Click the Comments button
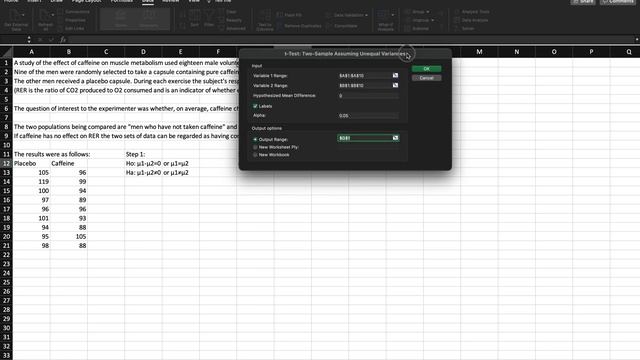Screen dimensions: 640x360 click(618, 2)
